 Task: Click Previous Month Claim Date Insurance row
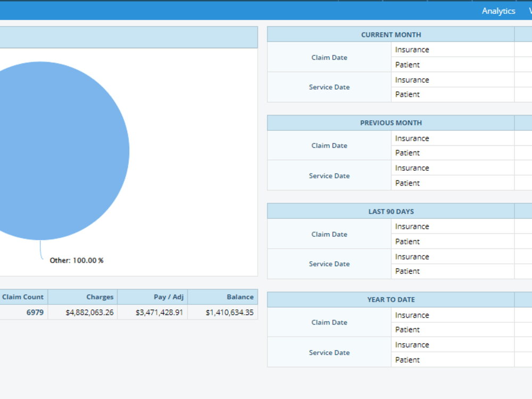pos(453,138)
